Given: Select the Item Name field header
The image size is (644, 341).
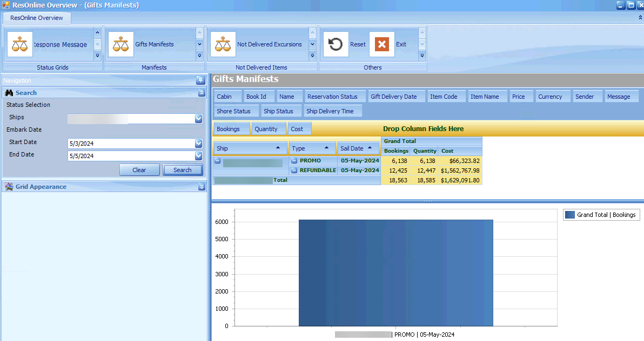Looking at the screenshot, I should point(487,97).
